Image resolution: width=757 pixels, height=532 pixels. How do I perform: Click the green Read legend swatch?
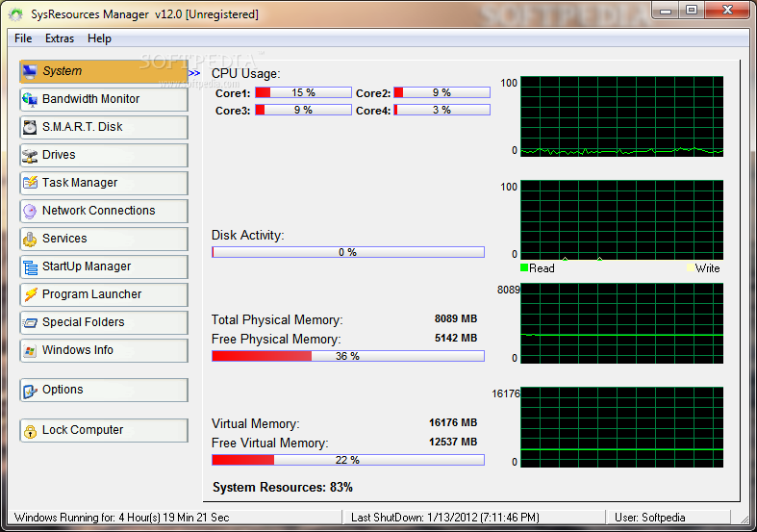point(524,267)
